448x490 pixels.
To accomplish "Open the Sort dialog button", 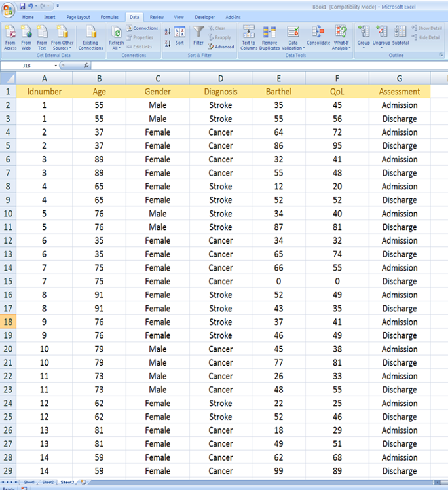I will click(179, 35).
